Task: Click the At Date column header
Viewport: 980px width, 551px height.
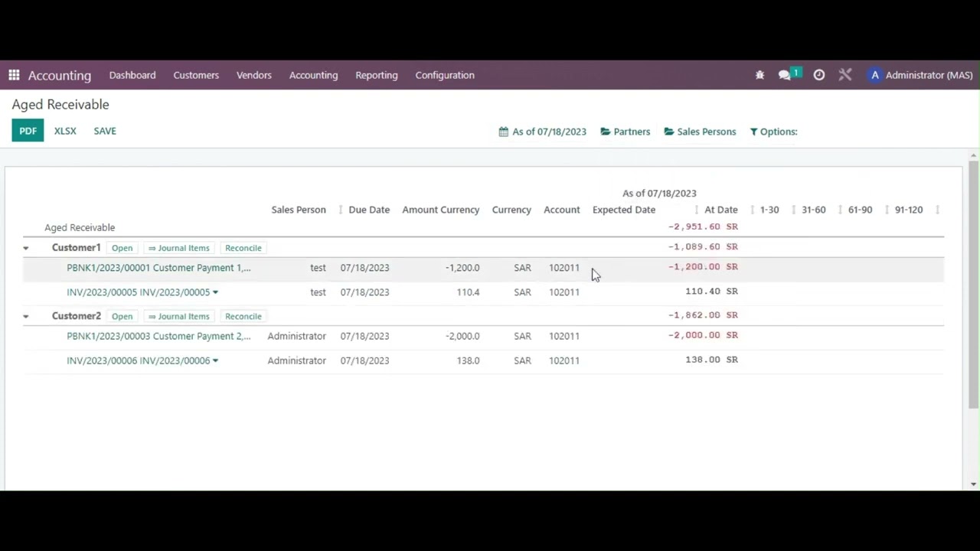Action: 721,210
